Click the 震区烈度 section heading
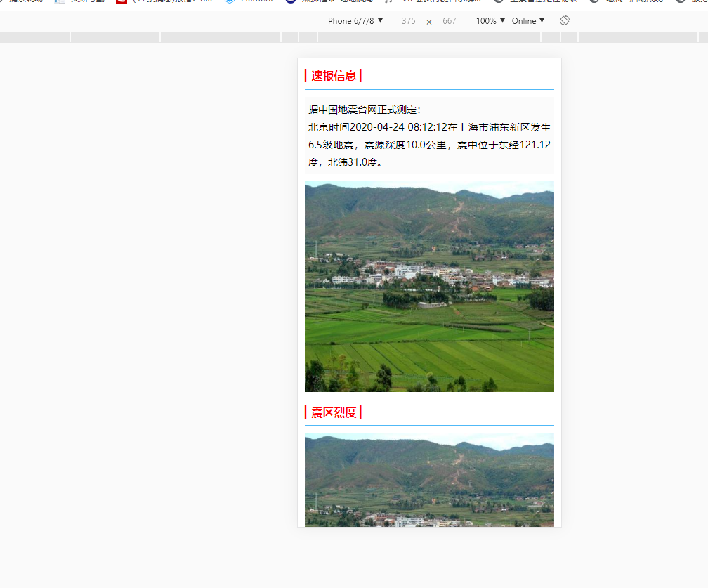 click(334, 412)
